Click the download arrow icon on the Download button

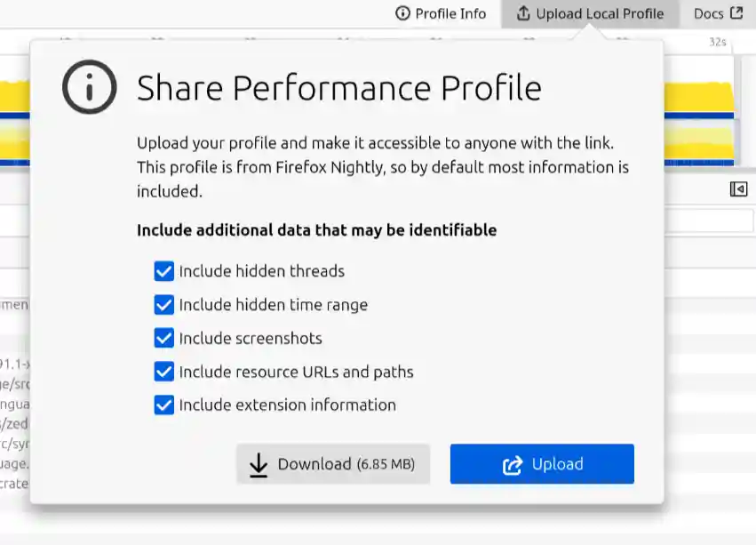[258, 464]
